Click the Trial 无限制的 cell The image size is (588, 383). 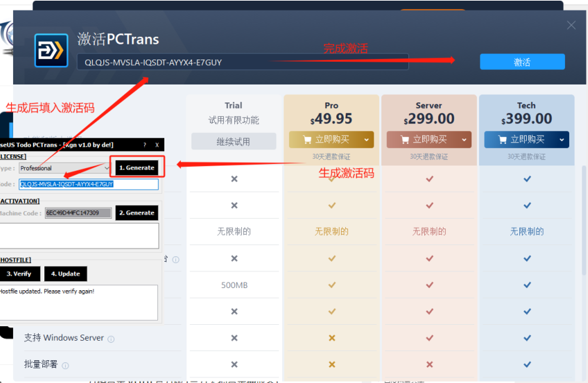pos(234,231)
